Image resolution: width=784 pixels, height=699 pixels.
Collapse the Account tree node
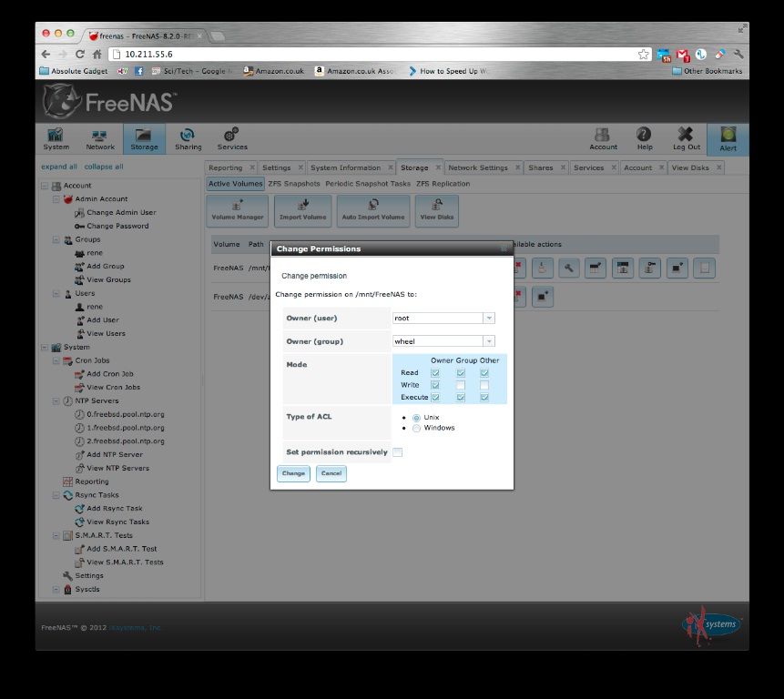tap(45, 186)
